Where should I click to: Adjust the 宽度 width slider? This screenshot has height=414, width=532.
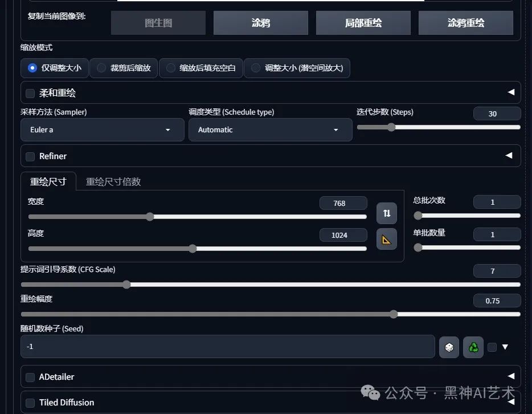(198, 217)
